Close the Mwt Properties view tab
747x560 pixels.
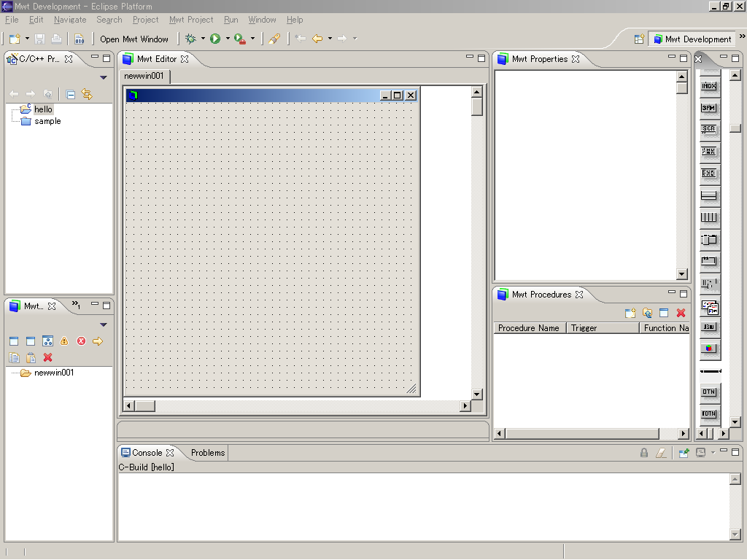point(576,59)
